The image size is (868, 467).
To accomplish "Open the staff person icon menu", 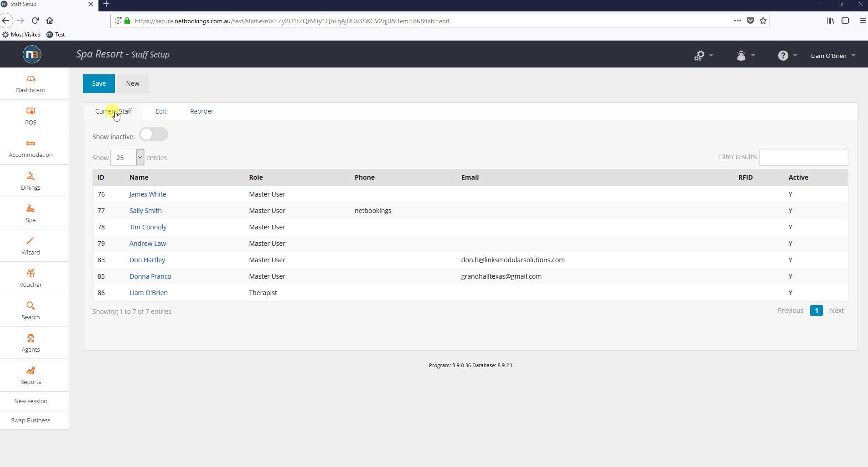I will pyautogui.click(x=741, y=56).
